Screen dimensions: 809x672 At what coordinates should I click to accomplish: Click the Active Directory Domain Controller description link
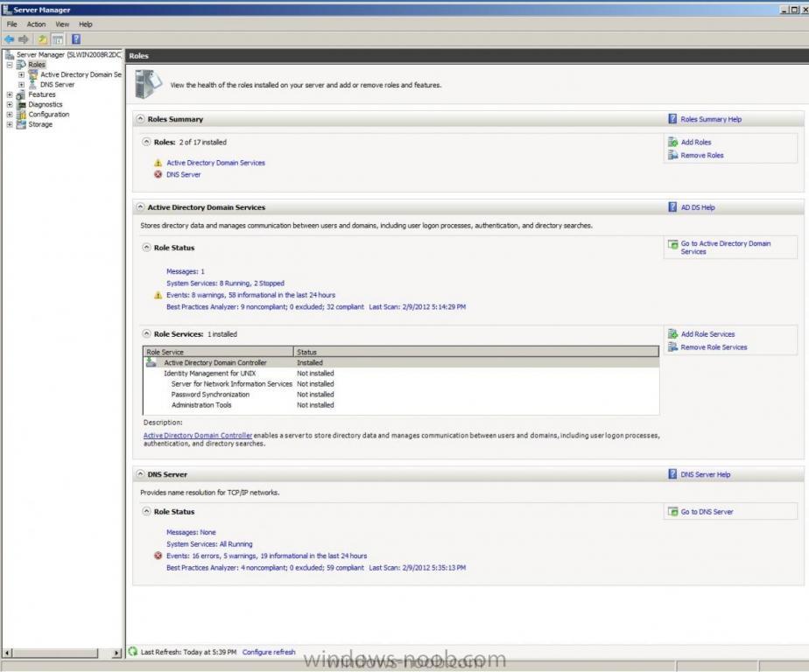(198, 435)
